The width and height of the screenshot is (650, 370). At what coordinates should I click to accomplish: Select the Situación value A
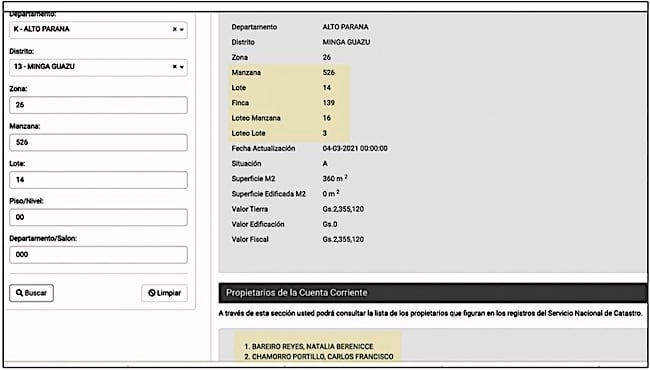[325, 164]
